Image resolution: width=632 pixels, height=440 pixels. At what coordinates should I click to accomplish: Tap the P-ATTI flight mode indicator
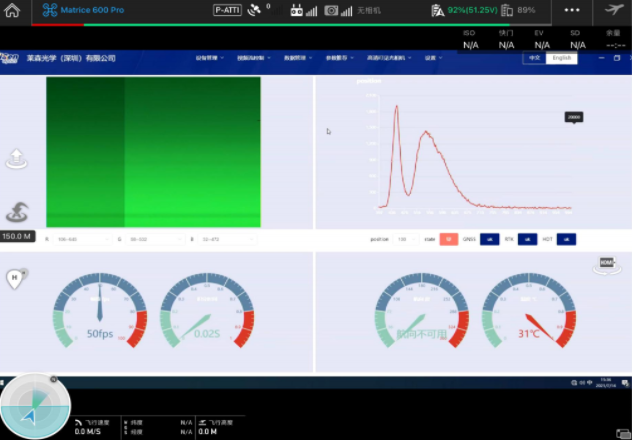[x=227, y=10]
